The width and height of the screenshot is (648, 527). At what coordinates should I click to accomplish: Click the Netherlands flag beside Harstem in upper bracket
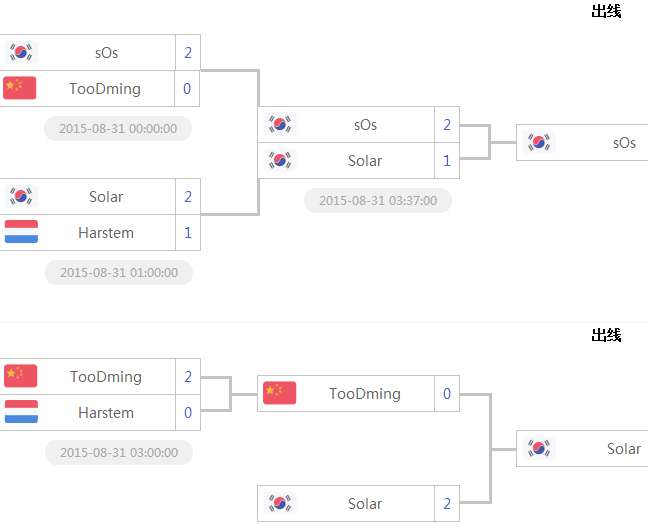[21, 231]
